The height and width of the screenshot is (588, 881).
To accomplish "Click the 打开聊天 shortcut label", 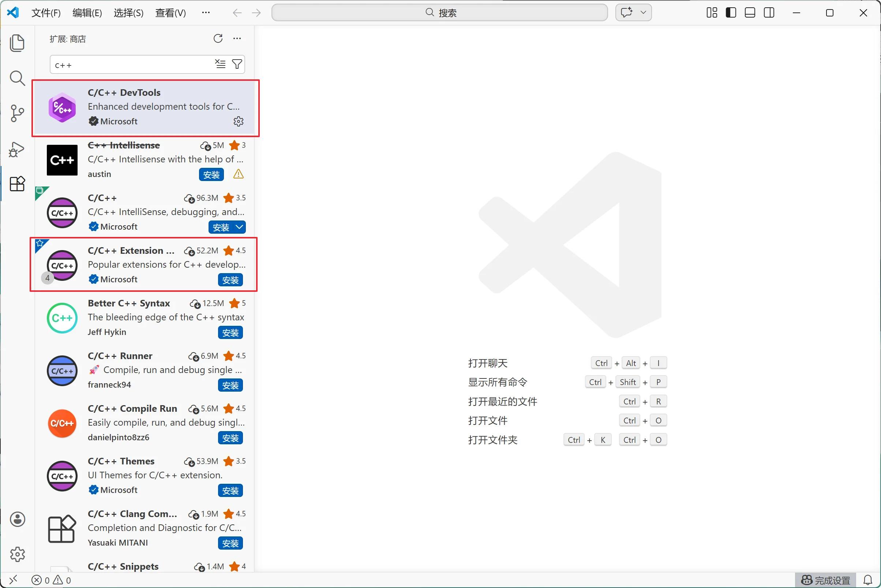I will point(488,363).
